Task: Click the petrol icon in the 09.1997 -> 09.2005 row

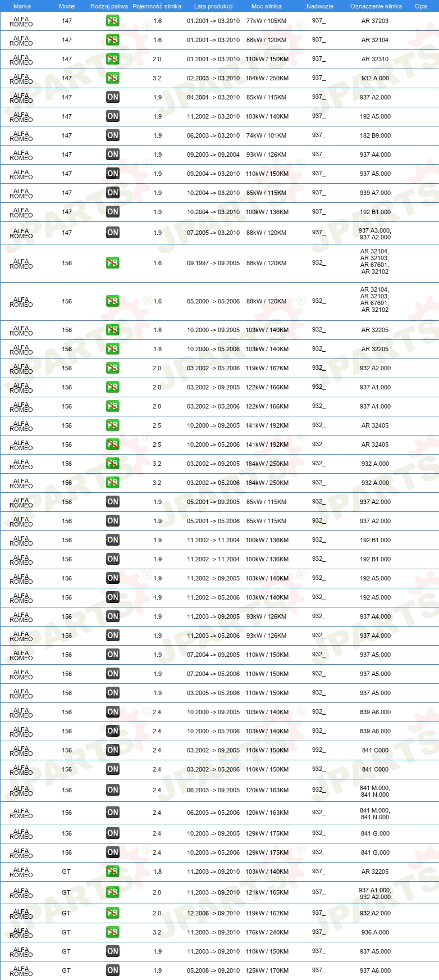Action: tap(113, 263)
